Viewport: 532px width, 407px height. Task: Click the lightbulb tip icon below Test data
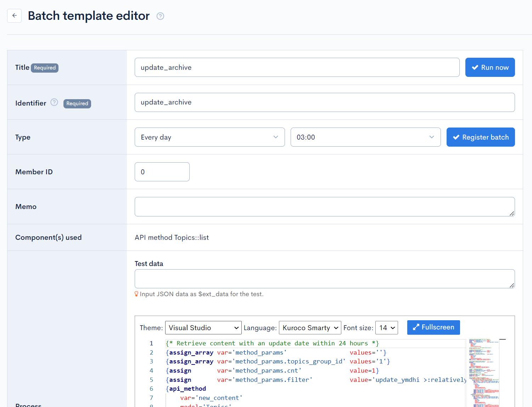[x=137, y=294]
